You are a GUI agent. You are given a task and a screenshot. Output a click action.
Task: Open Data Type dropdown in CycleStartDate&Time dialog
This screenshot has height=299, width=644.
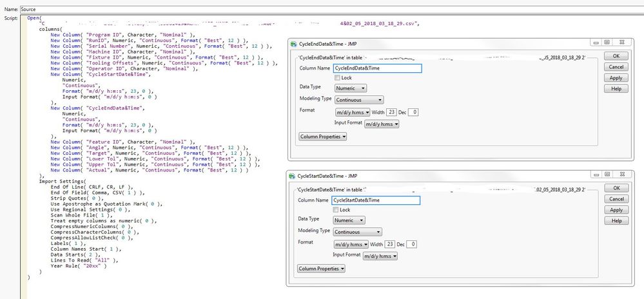click(349, 220)
